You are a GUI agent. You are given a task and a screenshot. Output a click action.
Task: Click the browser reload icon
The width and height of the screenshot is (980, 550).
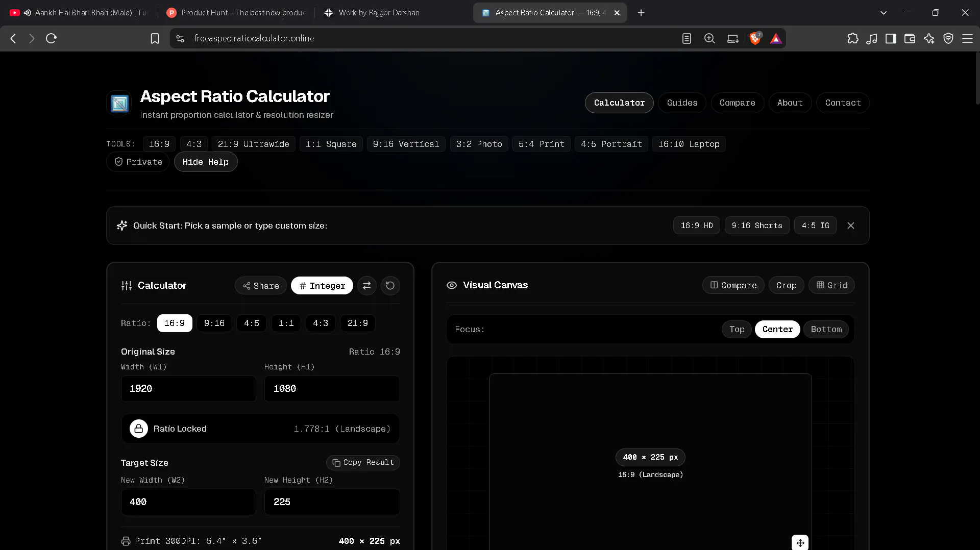51,38
